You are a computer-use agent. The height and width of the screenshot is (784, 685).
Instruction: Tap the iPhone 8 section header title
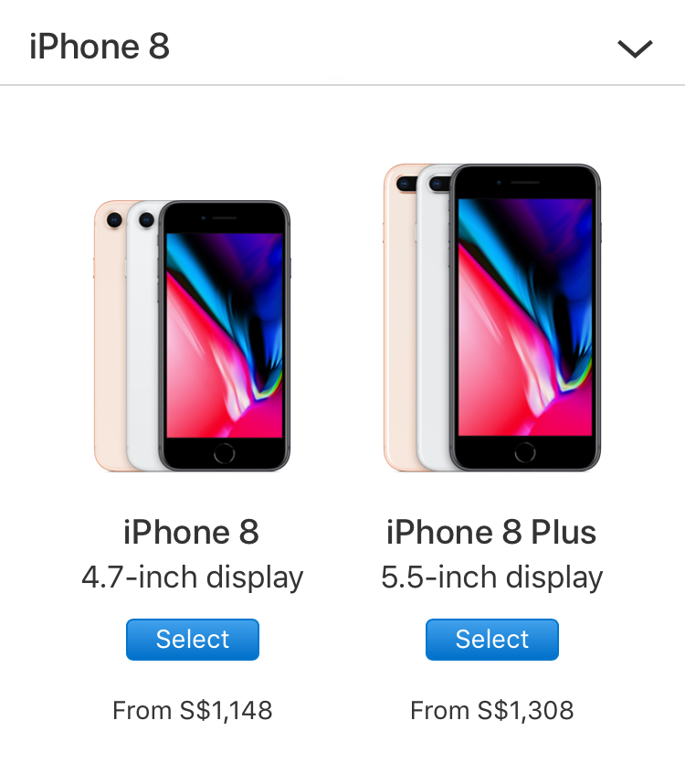100,47
